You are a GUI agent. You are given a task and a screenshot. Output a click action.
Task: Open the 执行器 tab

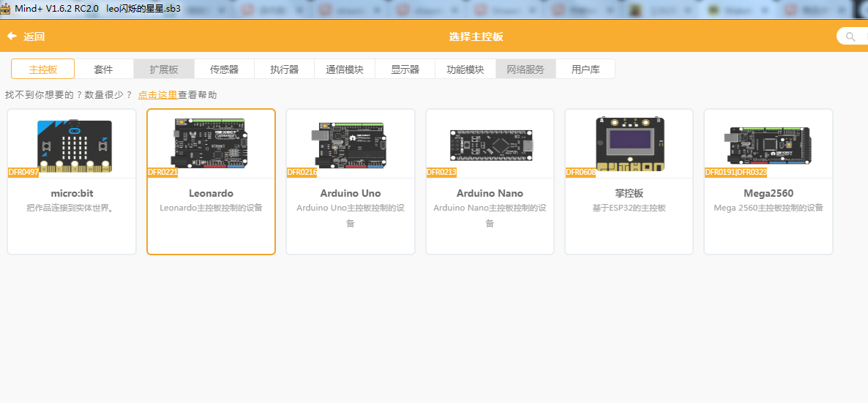tap(285, 69)
